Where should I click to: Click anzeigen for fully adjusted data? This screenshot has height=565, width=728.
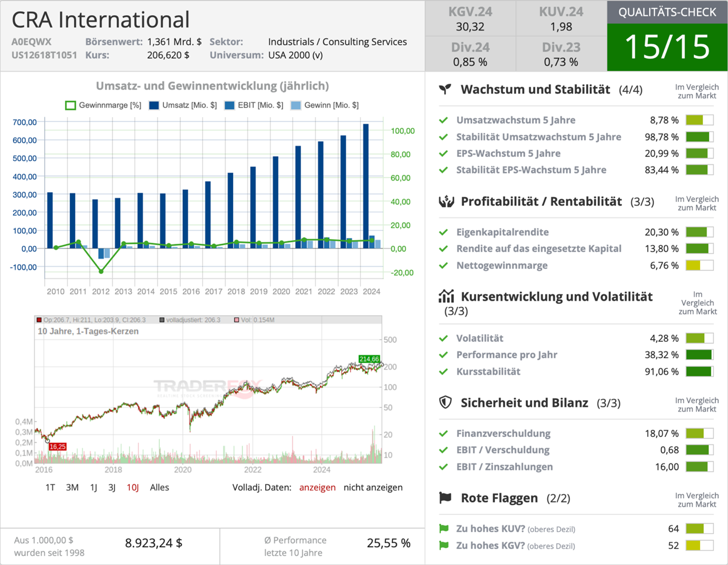[x=317, y=487]
